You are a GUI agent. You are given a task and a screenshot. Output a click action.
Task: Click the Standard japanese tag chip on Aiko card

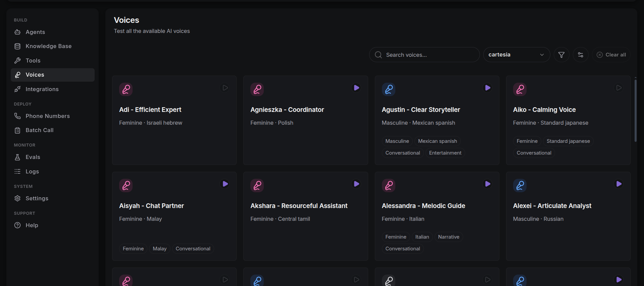tap(568, 141)
